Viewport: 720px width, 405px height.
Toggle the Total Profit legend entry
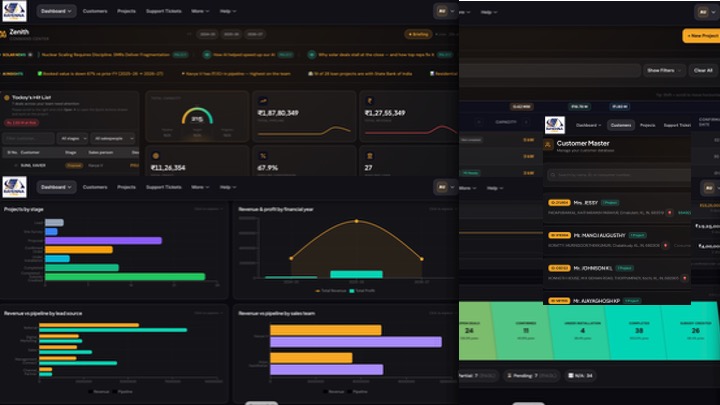362,291
